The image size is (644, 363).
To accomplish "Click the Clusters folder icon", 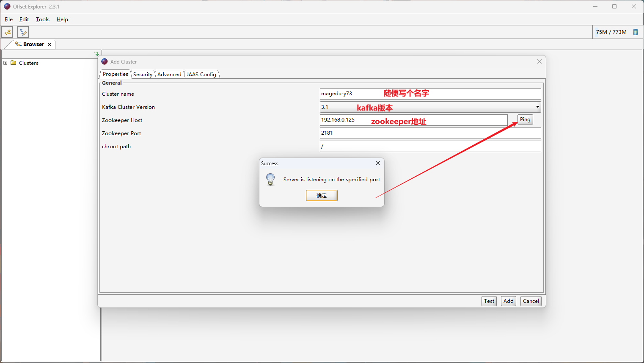I will pyautogui.click(x=14, y=63).
